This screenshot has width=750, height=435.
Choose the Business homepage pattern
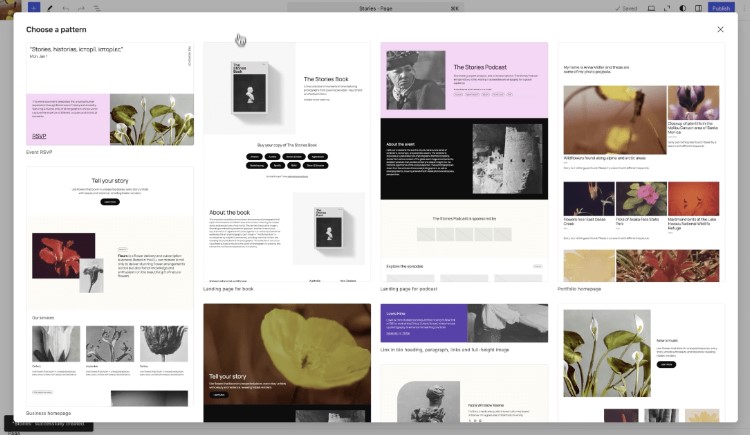[x=110, y=287]
